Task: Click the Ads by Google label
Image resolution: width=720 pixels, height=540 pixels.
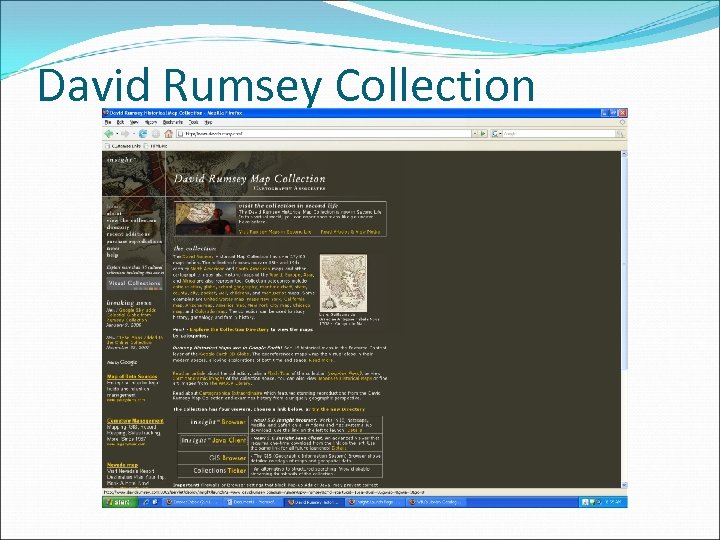Action: pos(122,362)
